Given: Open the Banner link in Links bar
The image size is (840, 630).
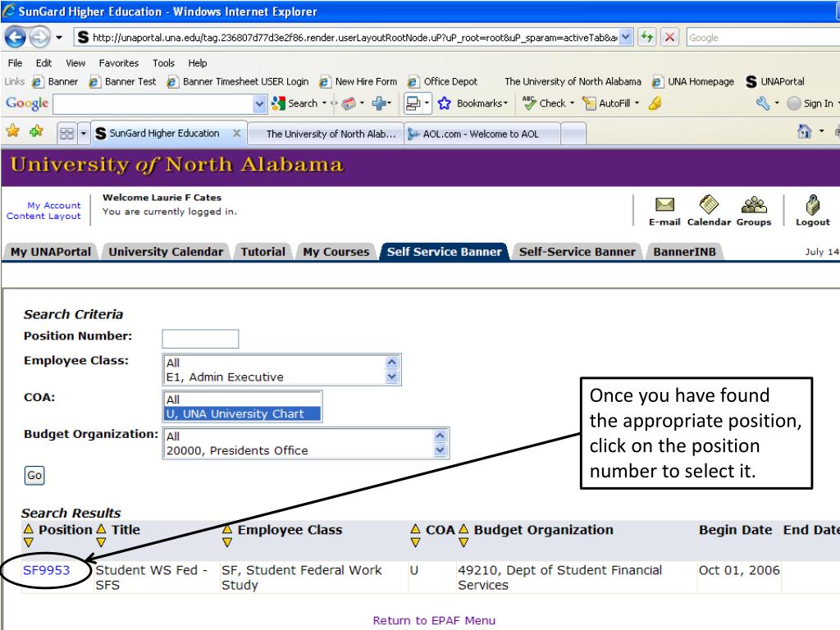Looking at the screenshot, I should point(55,82).
